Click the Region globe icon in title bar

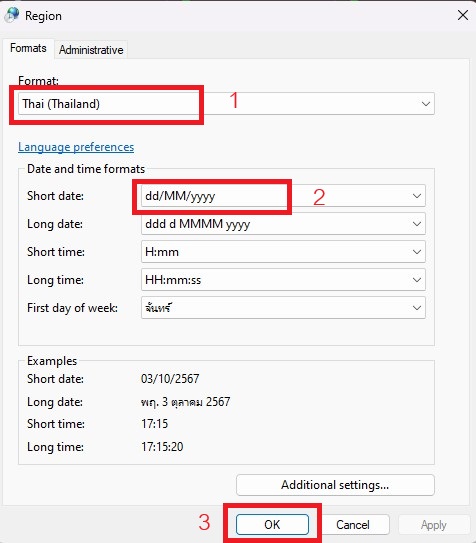[x=13, y=15]
